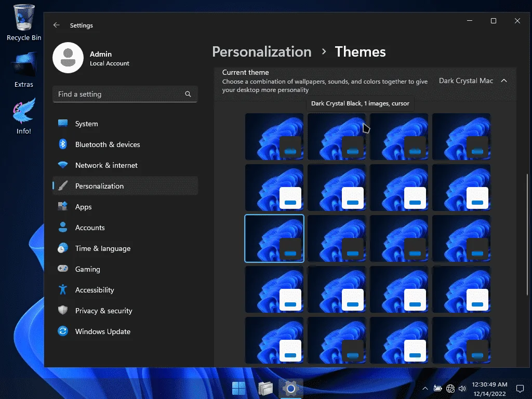Open Bluetooth & devices settings
Viewport: 532px width, 399px height.
point(125,144)
